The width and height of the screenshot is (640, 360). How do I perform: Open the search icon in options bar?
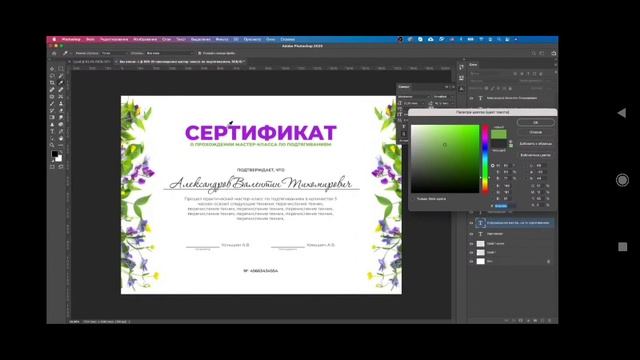(x=533, y=53)
